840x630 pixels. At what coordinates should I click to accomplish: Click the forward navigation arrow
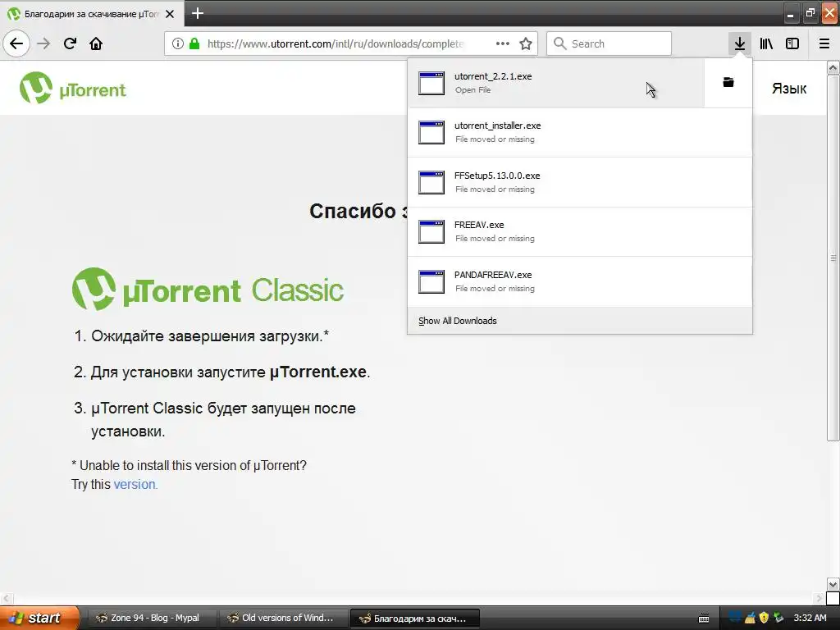tap(43, 43)
